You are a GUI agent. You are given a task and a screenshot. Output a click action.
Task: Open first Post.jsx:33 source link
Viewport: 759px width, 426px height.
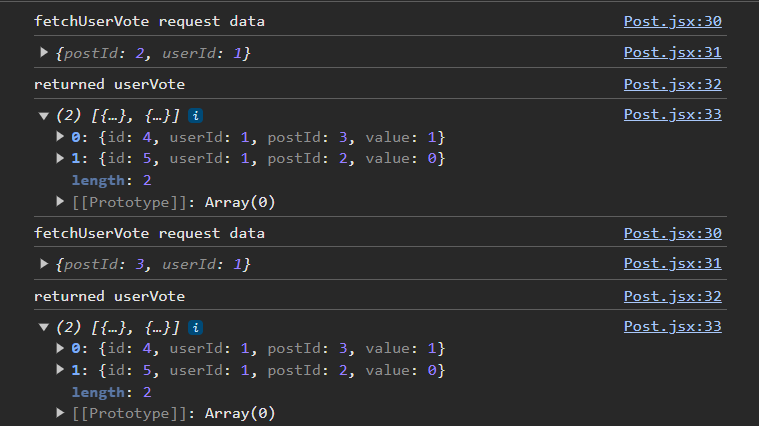pyautogui.click(x=672, y=114)
